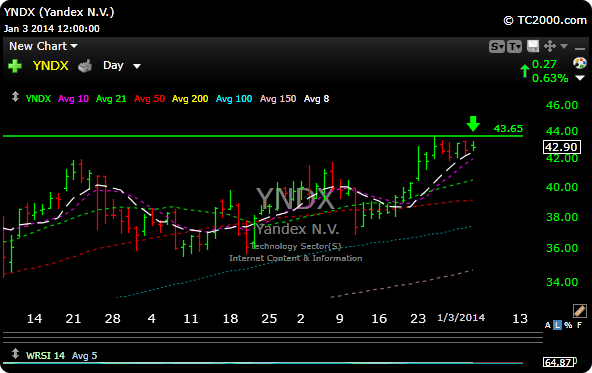Click the Avg 50 indicator label
Viewport: 592px width, 373px height.
click(x=150, y=99)
